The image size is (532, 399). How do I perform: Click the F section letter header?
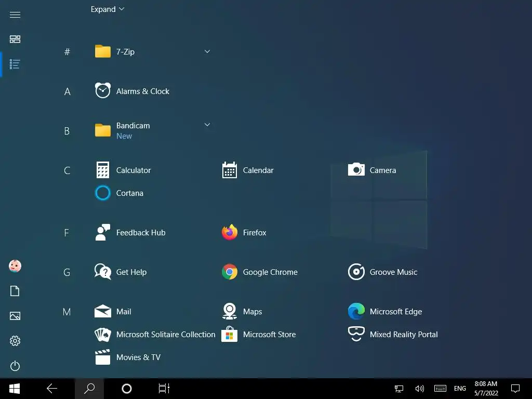click(x=66, y=233)
